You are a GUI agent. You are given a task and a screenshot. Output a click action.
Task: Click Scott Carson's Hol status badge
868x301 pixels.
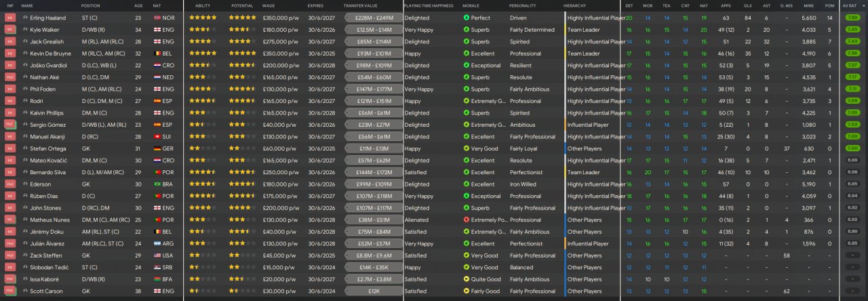9,291
